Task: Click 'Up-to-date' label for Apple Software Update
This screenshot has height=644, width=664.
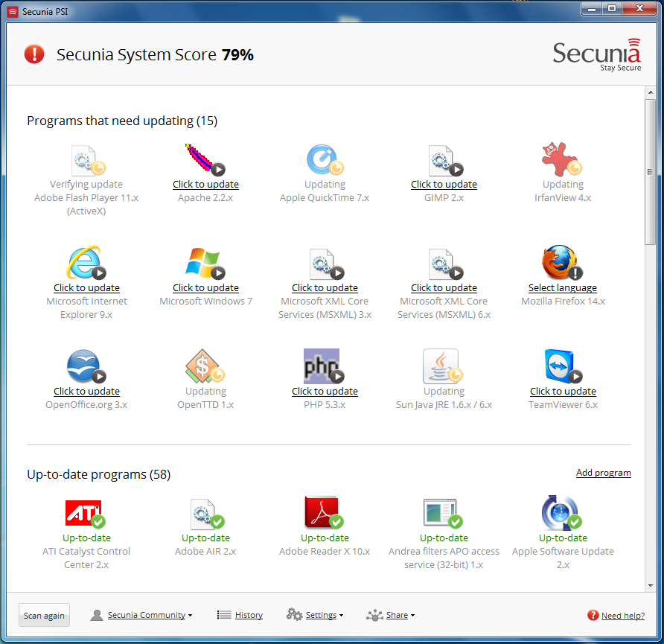Action: (x=564, y=538)
